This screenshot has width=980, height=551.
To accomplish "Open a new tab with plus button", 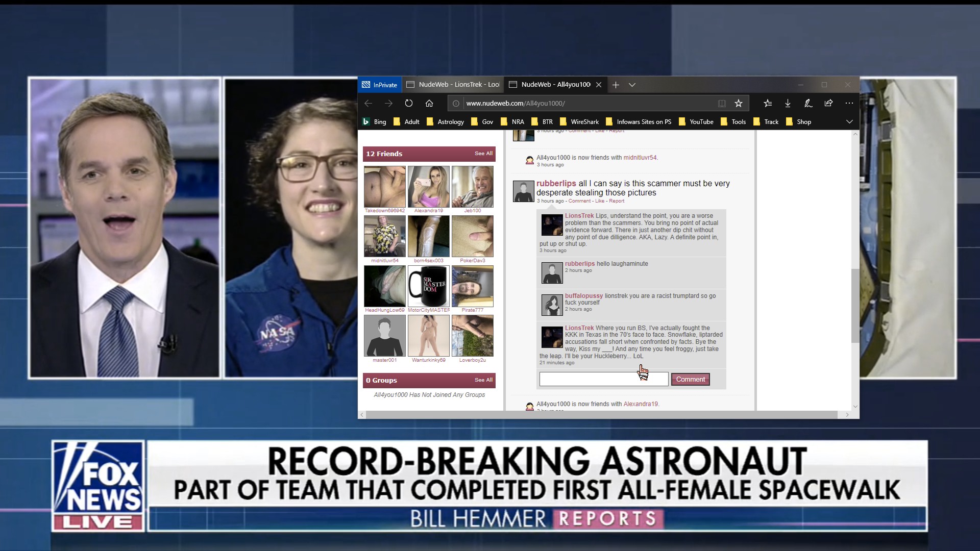I will [x=616, y=85].
